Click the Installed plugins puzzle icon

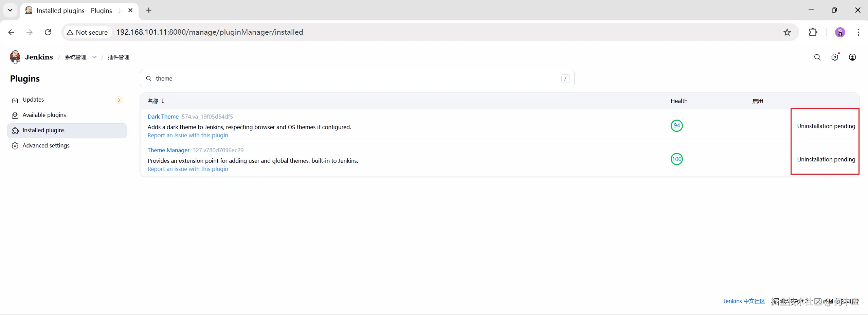[15, 130]
